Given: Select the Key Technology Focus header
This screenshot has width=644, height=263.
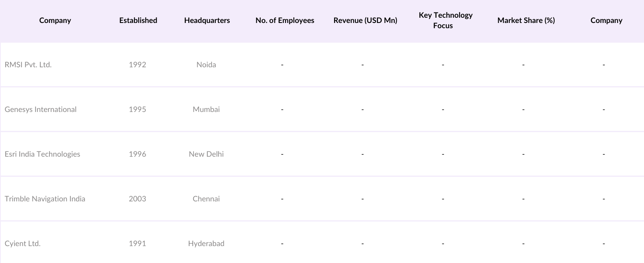Looking at the screenshot, I should click(445, 21).
